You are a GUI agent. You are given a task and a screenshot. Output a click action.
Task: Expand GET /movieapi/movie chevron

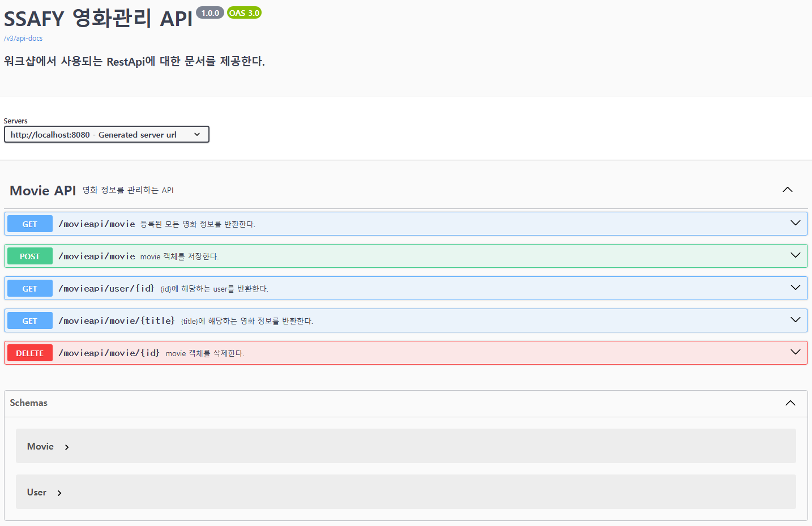click(796, 223)
